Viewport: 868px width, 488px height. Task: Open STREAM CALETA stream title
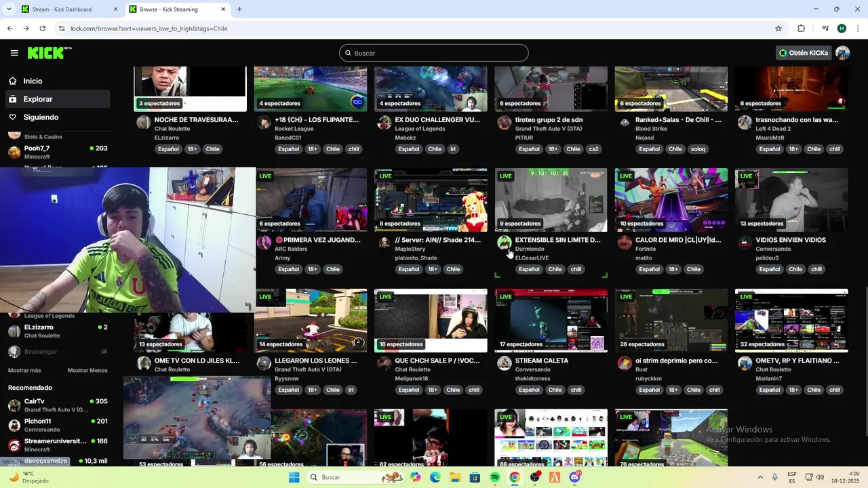(x=542, y=361)
